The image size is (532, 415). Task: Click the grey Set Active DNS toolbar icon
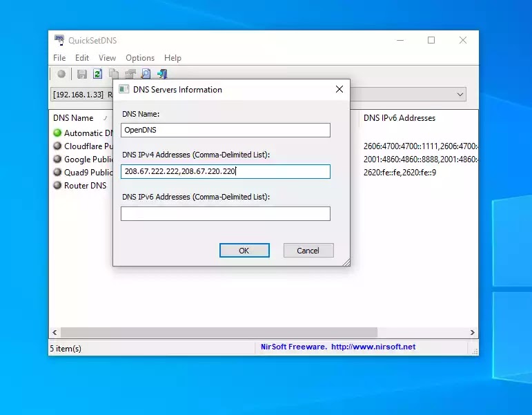61,74
